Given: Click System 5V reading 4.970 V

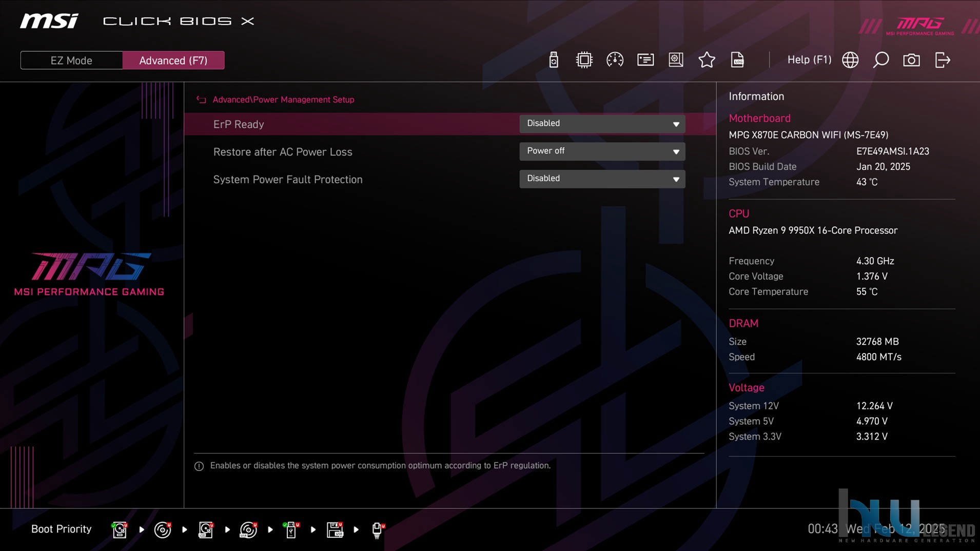Looking at the screenshot, I should click(872, 421).
